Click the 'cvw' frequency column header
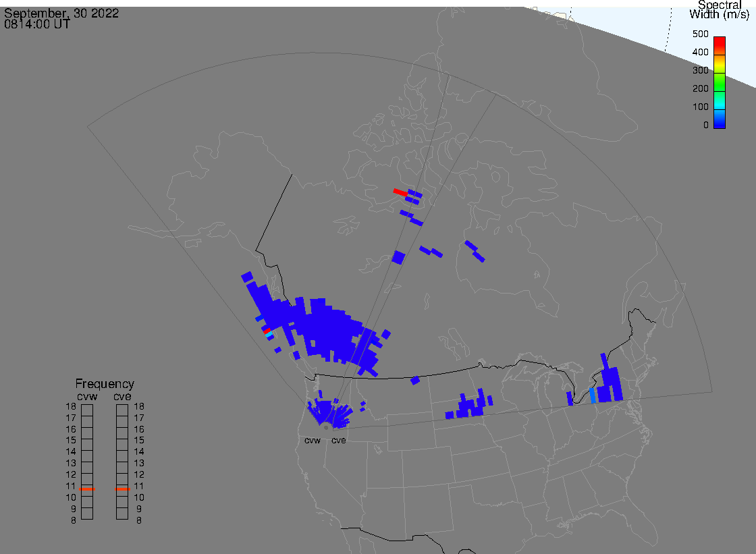The width and height of the screenshot is (756, 554). coord(87,396)
